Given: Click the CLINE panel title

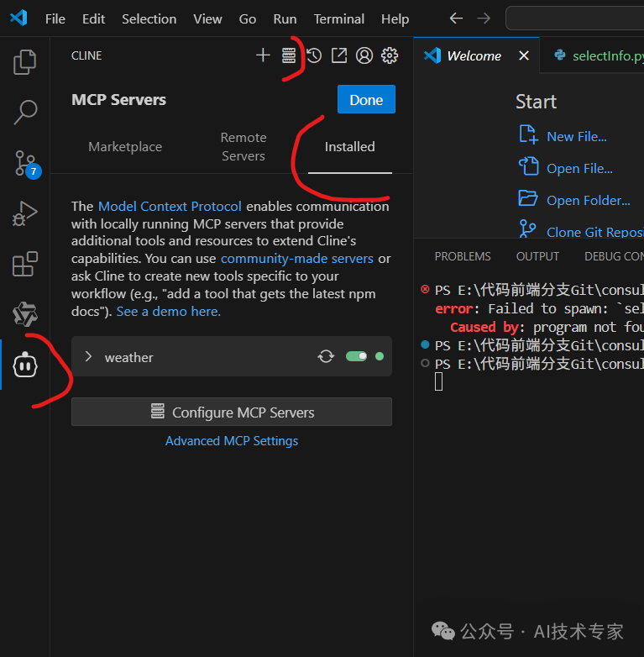Looking at the screenshot, I should click(86, 55).
